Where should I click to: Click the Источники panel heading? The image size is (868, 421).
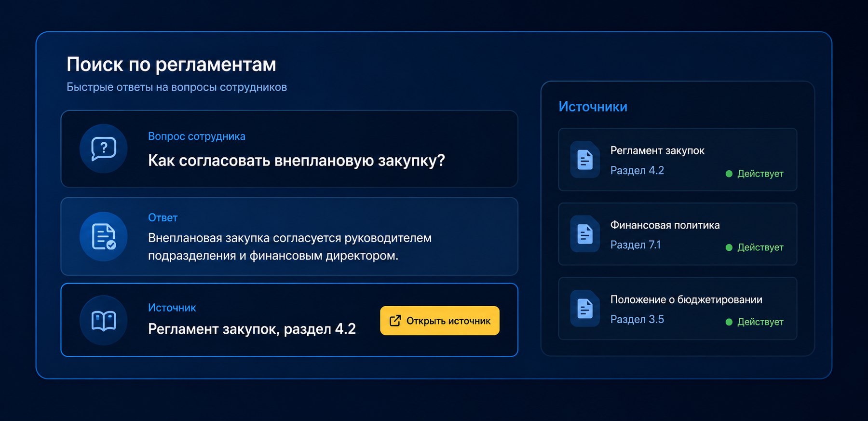click(593, 107)
